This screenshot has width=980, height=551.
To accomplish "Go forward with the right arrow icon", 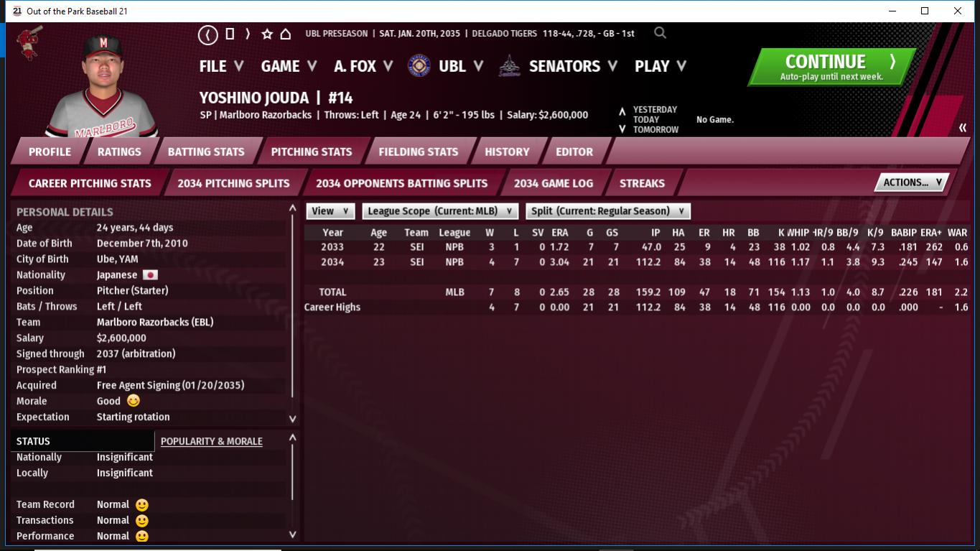I will (248, 34).
